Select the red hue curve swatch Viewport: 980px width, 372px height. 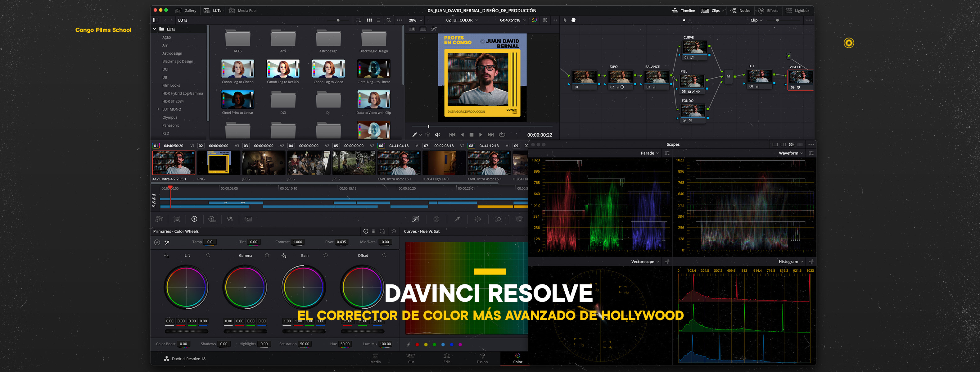pos(417,345)
